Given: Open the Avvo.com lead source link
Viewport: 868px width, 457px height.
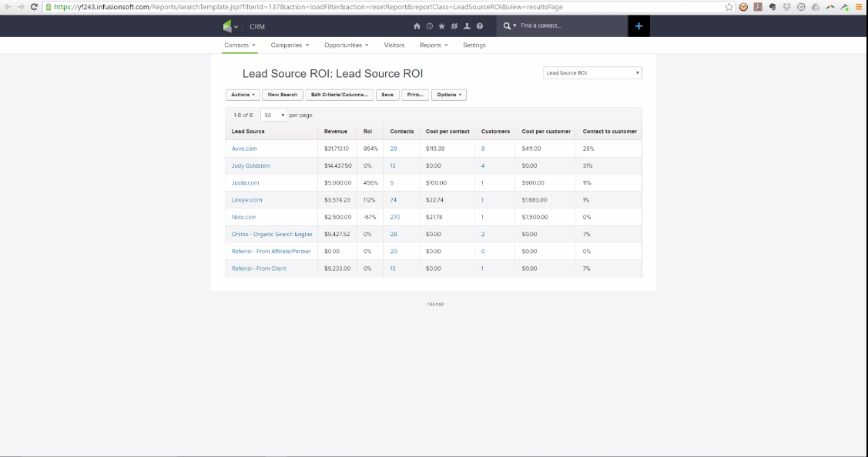Looking at the screenshot, I should [244, 148].
